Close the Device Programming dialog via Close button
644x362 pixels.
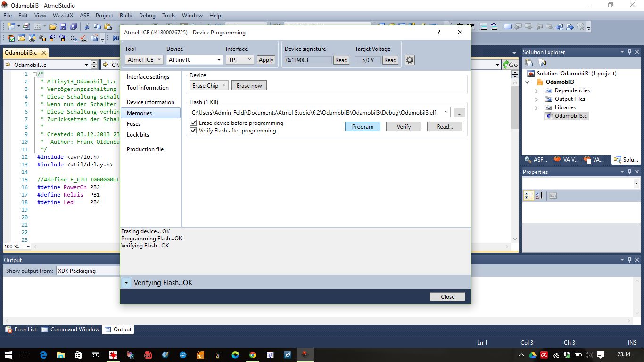[x=447, y=297]
